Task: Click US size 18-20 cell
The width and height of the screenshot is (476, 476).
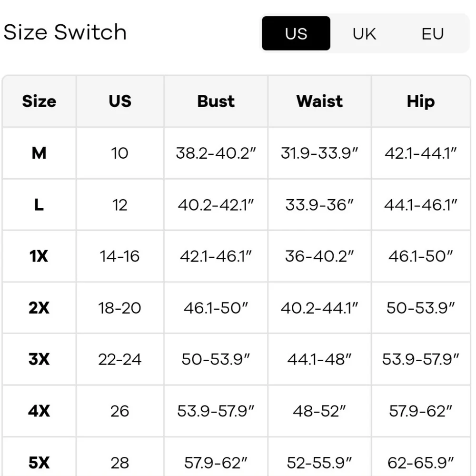Action: click(x=119, y=308)
